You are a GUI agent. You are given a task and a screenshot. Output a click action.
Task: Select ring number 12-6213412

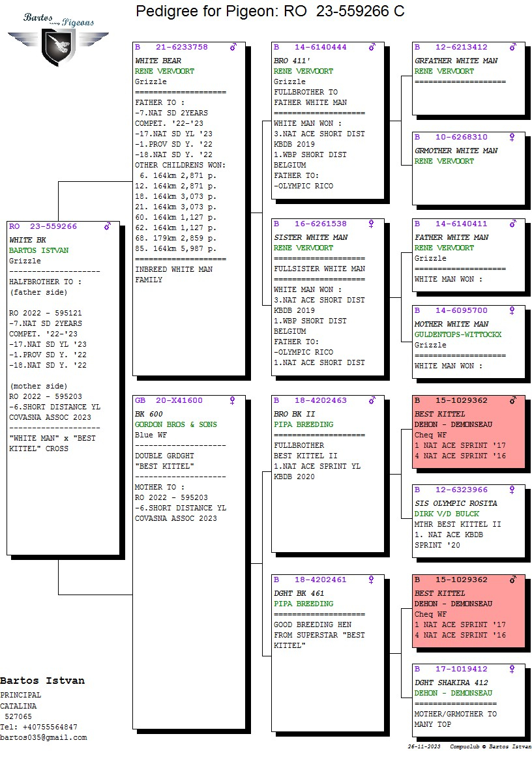coord(462,48)
